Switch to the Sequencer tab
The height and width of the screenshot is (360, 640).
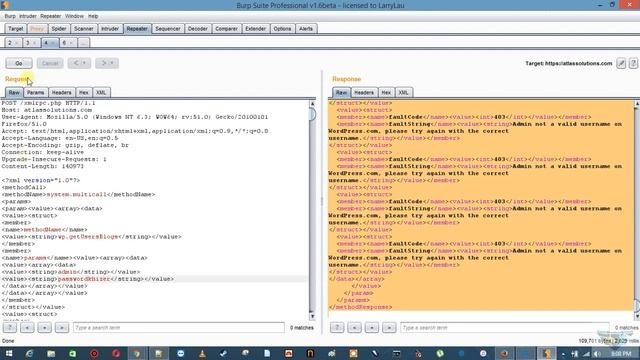(168, 29)
